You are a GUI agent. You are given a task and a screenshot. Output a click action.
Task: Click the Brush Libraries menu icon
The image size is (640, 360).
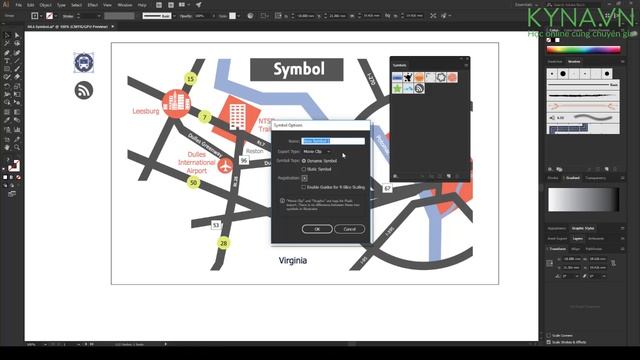tap(550, 169)
